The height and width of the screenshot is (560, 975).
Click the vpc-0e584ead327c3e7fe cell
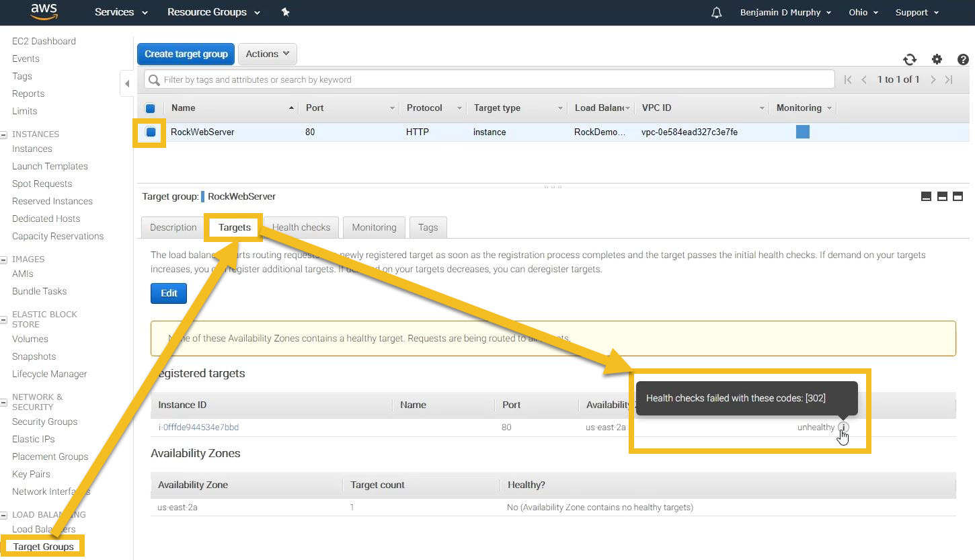pos(689,132)
